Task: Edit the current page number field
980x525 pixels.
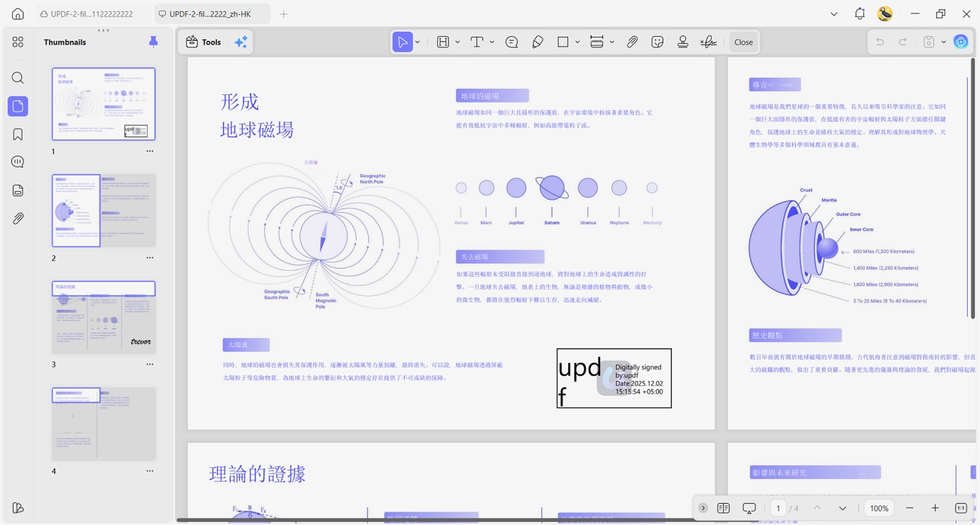Action: tap(778, 508)
